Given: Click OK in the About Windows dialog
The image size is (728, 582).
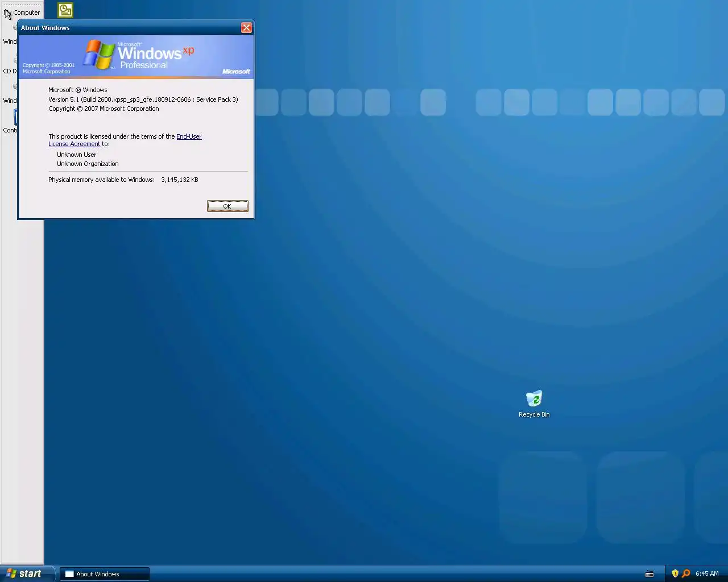Looking at the screenshot, I should [227, 206].
